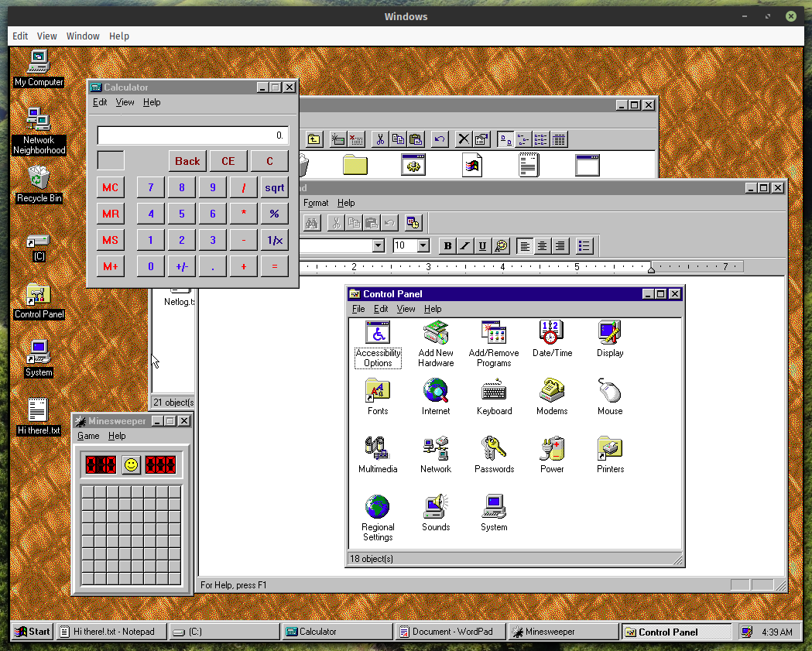This screenshot has height=651, width=812.
Task: Toggle Center alignment in WordPad
Action: (542, 246)
